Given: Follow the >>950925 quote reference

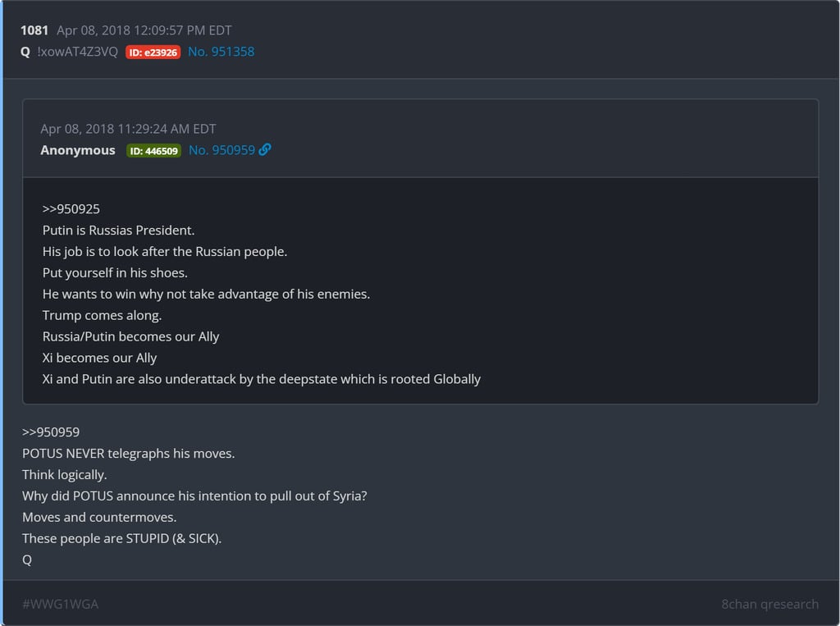Looking at the screenshot, I should coord(71,209).
